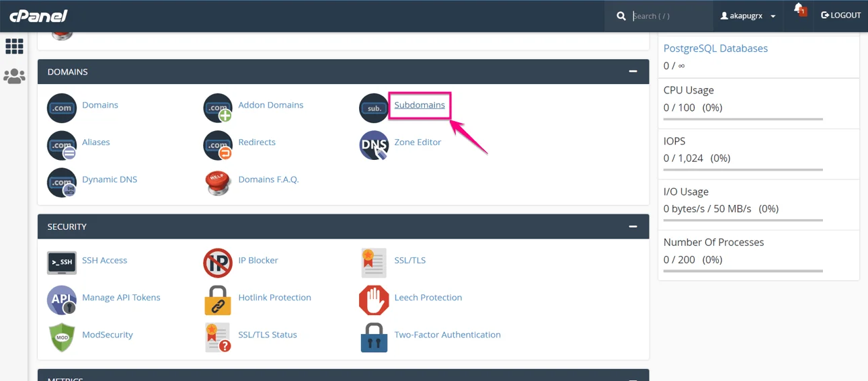Open the Subdomains link
Viewport: 868px width, 381px height.
pyautogui.click(x=420, y=105)
